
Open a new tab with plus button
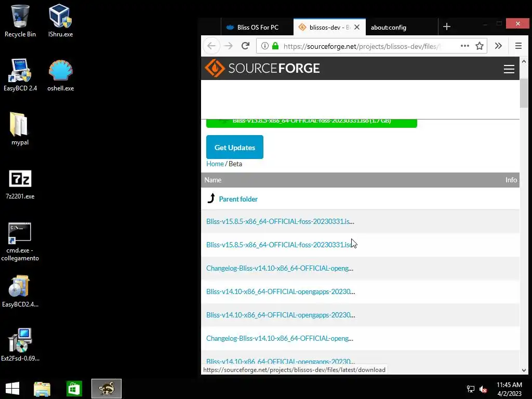(447, 26)
